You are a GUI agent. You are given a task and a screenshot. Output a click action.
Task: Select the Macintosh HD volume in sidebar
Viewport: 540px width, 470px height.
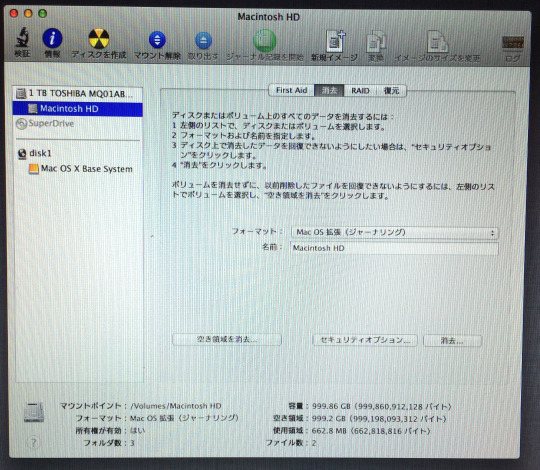tap(77, 109)
